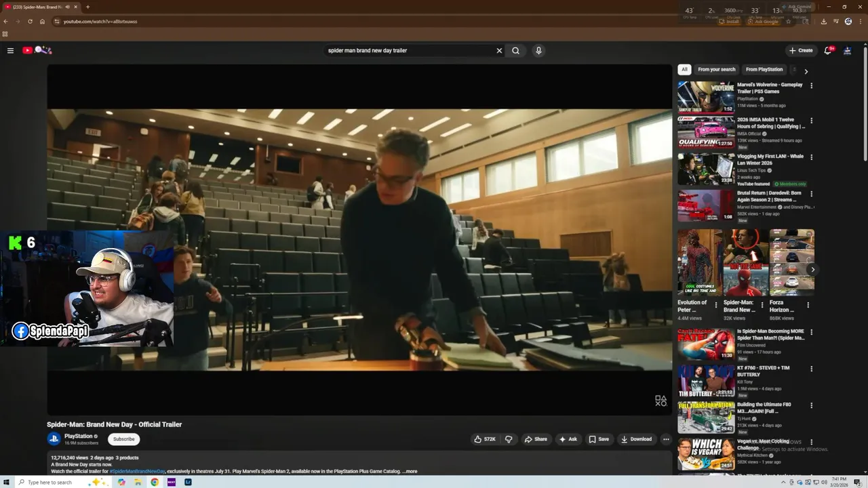Start voice search with microphone icon
This screenshot has height=488, width=868.
538,50
